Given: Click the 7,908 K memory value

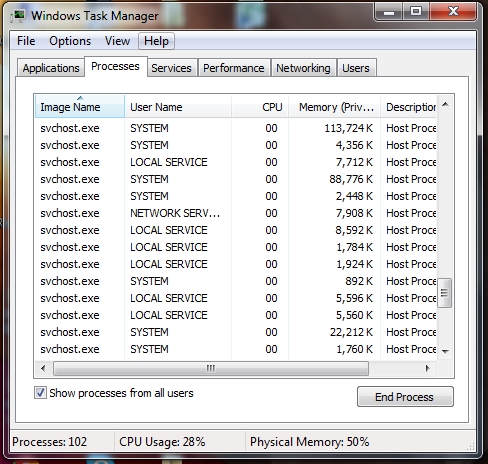Looking at the screenshot, I should click(x=354, y=213).
